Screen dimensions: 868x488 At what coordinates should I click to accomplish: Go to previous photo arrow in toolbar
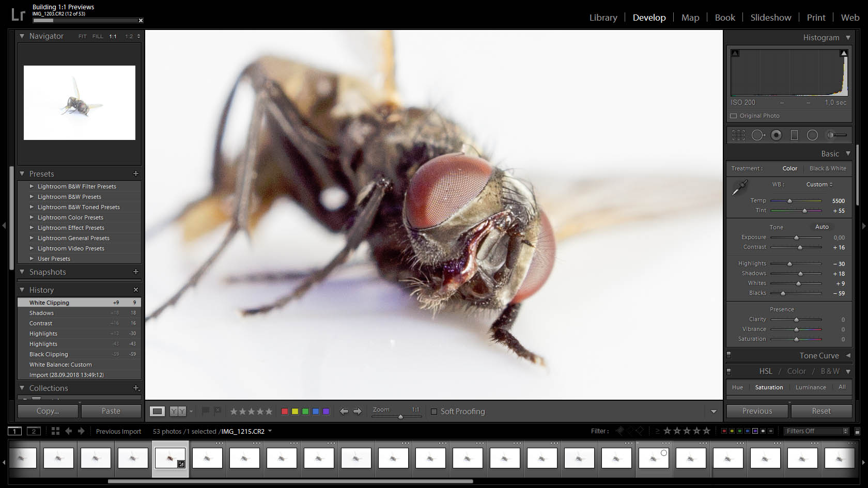click(344, 412)
